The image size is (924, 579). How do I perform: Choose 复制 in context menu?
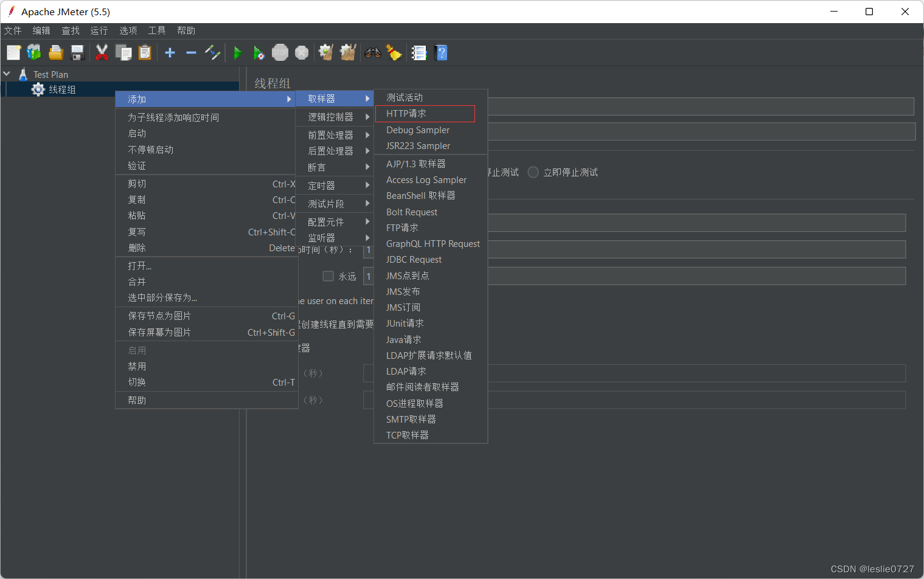(x=206, y=199)
